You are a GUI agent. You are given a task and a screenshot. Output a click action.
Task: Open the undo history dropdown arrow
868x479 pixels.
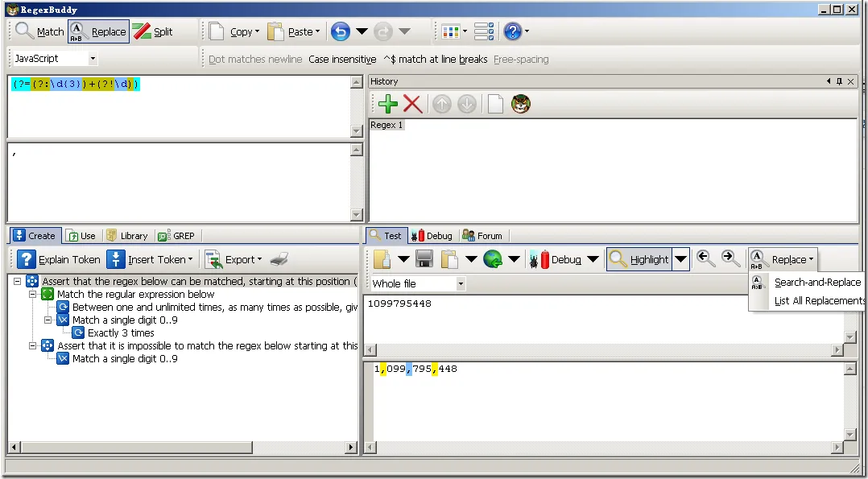[x=362, y=31]
